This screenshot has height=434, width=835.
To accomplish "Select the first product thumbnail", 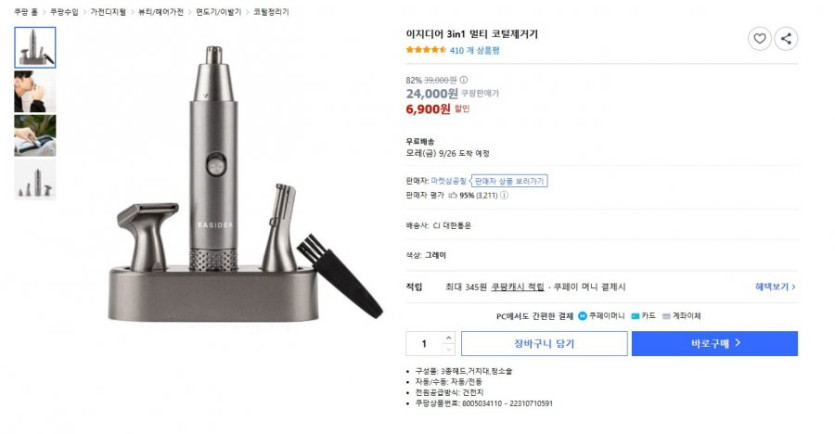I will click(35, 47).
